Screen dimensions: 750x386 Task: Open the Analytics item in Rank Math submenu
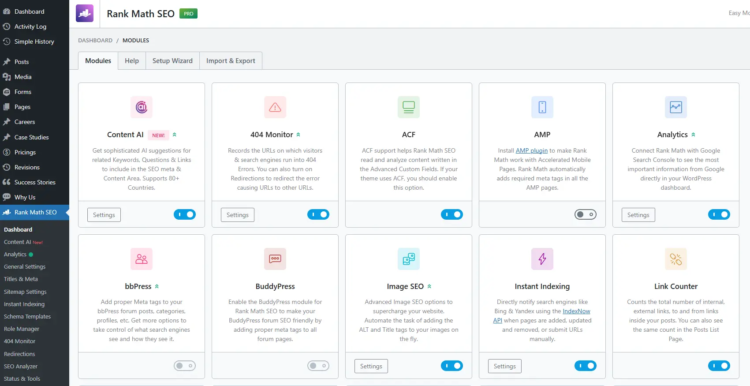[15, 254]
